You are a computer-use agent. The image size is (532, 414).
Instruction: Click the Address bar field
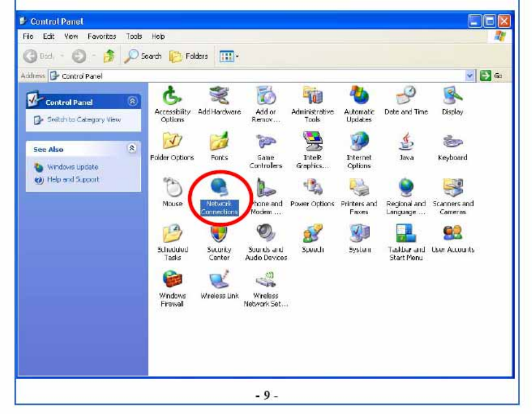click(262, 75)
